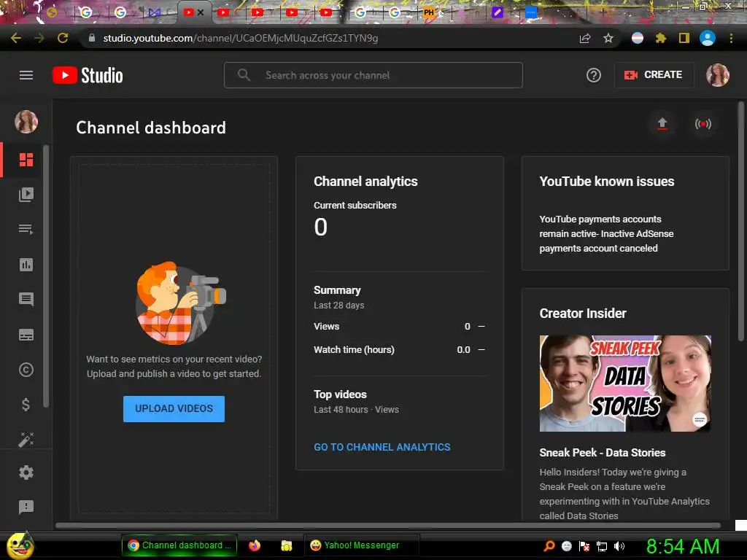Screen dimensions: 747x560
Task: Click the volume speaker tray icon
Action: 619,546
